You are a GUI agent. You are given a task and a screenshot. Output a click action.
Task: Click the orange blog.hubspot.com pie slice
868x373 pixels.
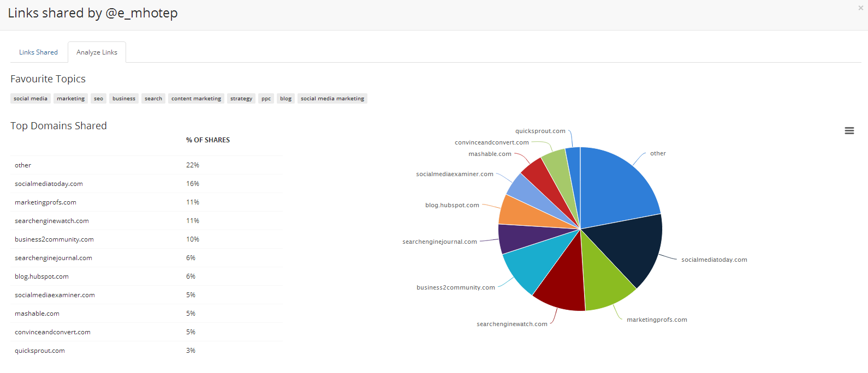[519, 213]
